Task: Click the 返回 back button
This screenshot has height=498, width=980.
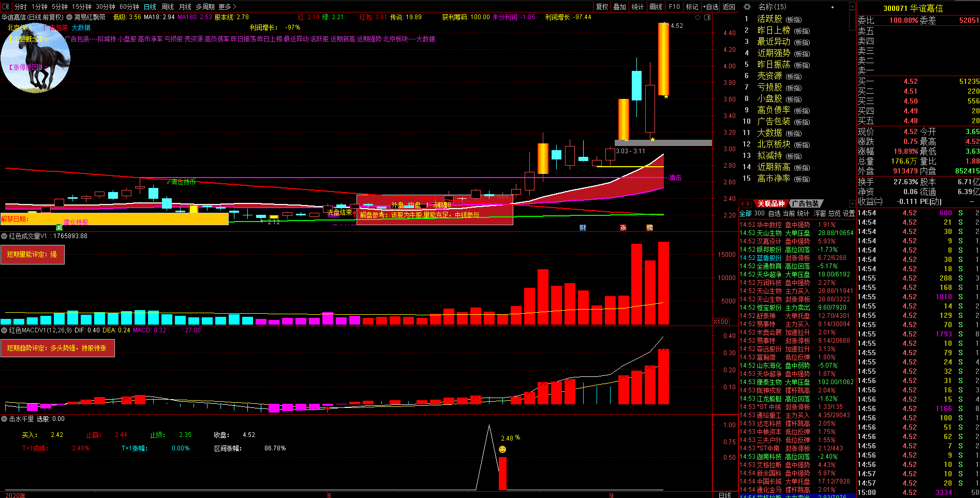Action: click(x=729, y=7)
